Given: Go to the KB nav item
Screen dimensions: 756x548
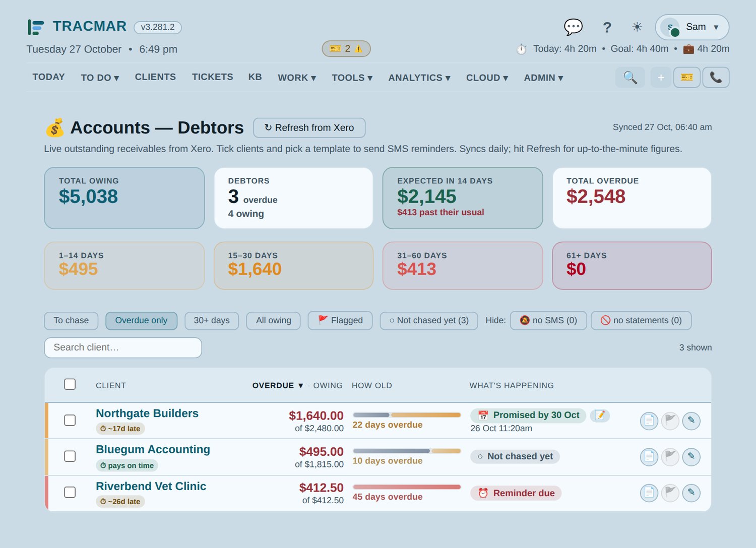Looking at the screenshot, I should coord(255,77).
